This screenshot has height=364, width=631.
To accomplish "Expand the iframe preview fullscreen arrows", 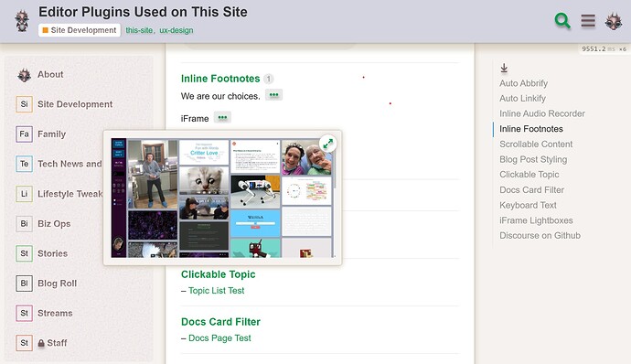I will pos(328,144).
